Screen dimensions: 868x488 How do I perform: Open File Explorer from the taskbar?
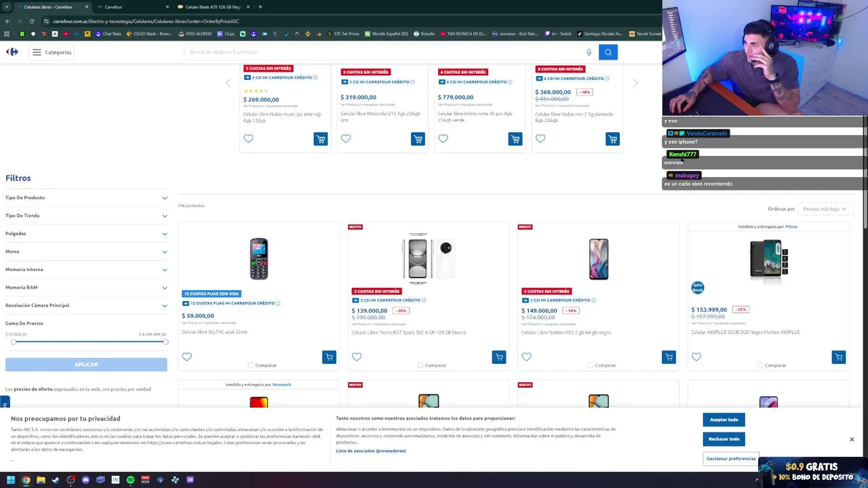click(x=41, y=480)
